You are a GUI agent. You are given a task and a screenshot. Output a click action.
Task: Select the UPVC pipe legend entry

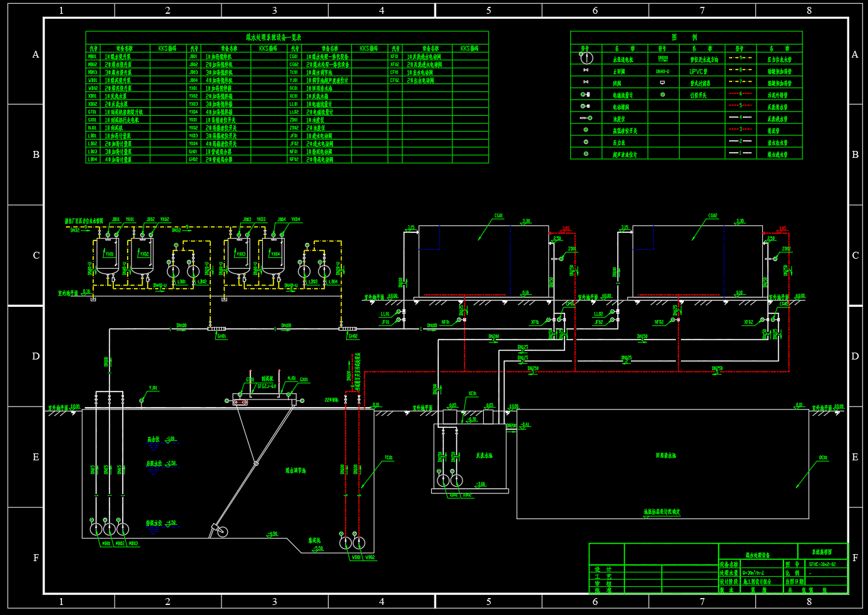click(x=698, y=71)
